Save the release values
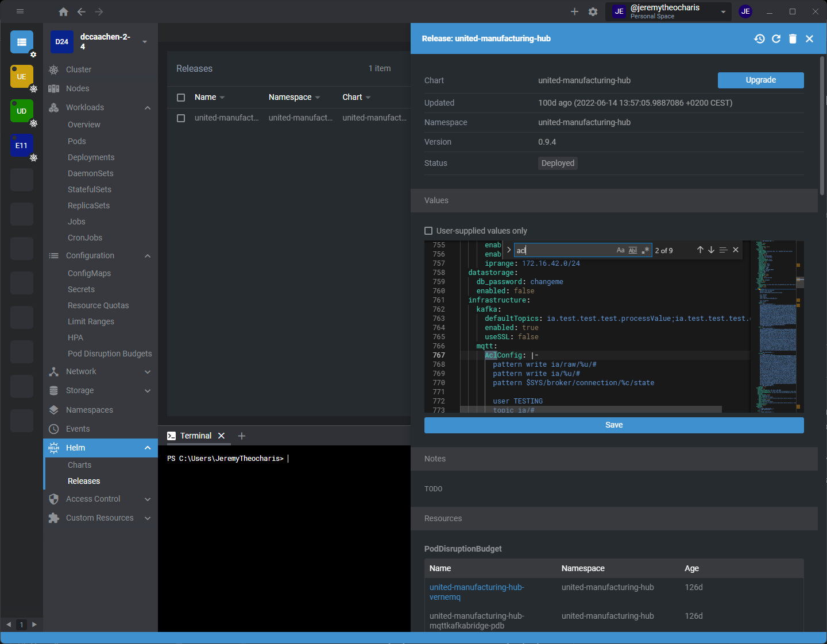The image size is (827, 644). (613, 425)
